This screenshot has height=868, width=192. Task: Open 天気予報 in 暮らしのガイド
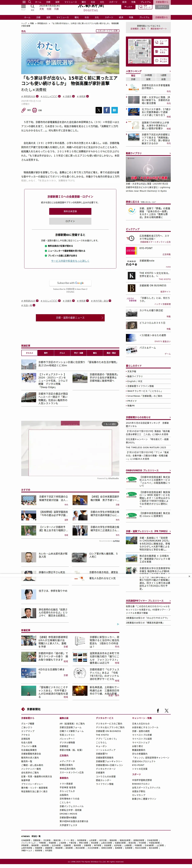click(x=132, y=371)
